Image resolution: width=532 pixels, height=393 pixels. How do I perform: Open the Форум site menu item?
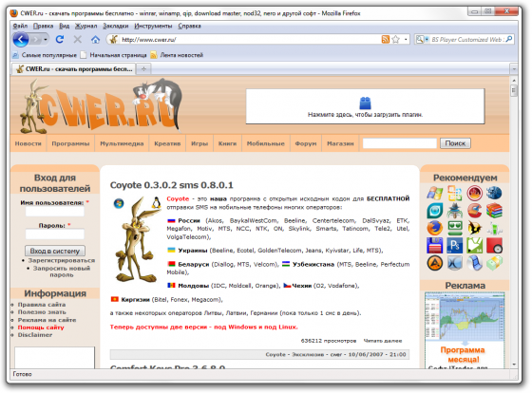(x=306, y=143)
